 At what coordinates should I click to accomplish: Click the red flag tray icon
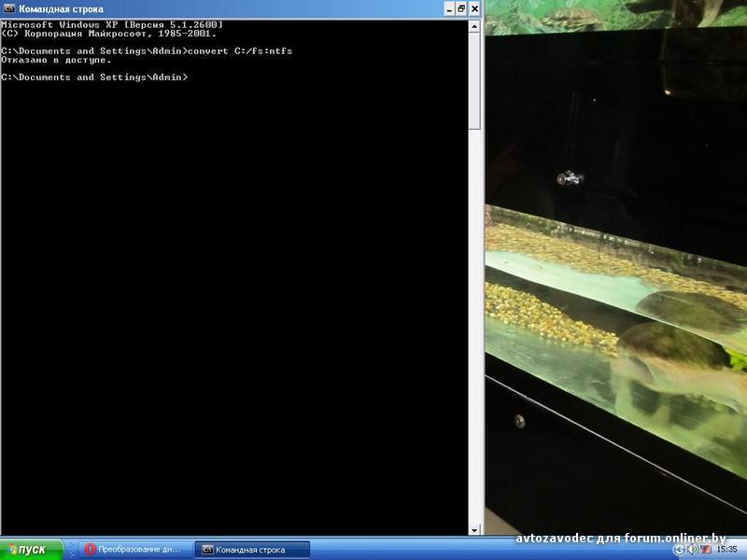[x=706, y=550]
